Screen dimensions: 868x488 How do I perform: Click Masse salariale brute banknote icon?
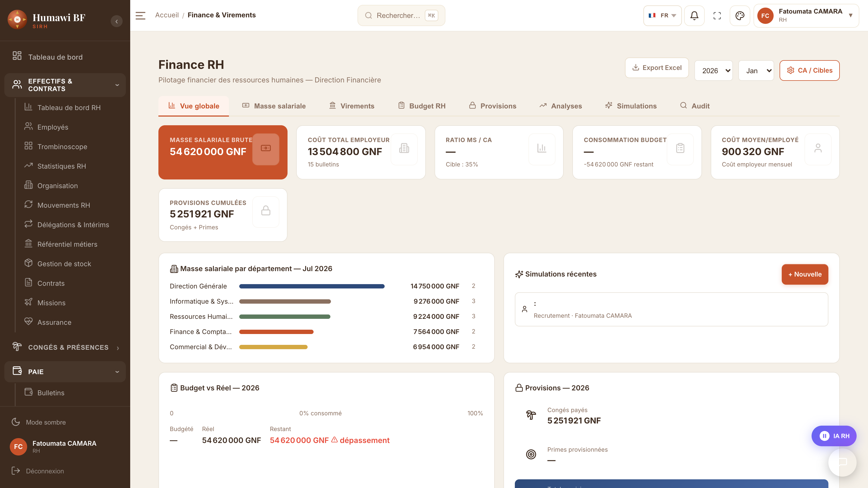[x=266, y=149]
